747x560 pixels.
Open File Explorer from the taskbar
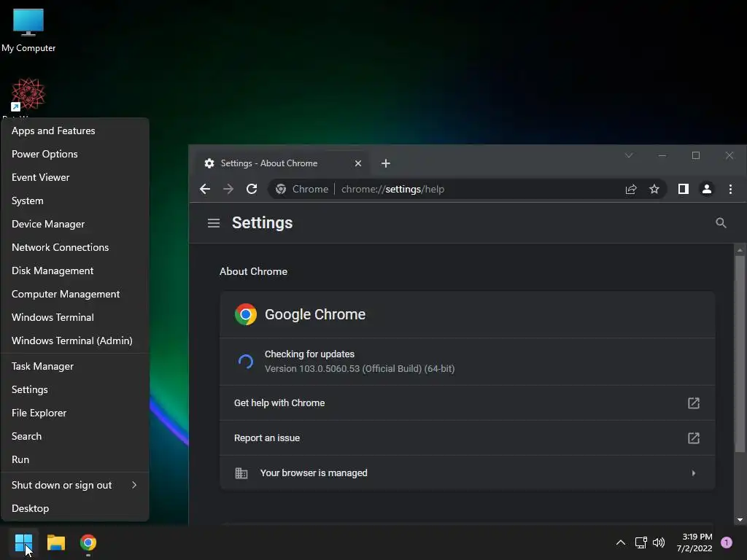55,542
